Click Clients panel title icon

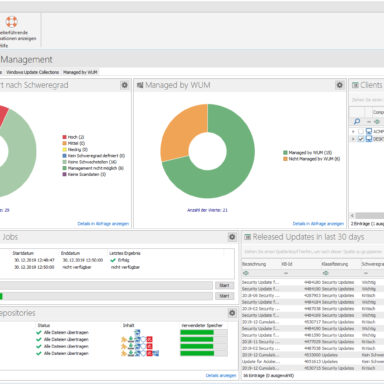(355, 85)
